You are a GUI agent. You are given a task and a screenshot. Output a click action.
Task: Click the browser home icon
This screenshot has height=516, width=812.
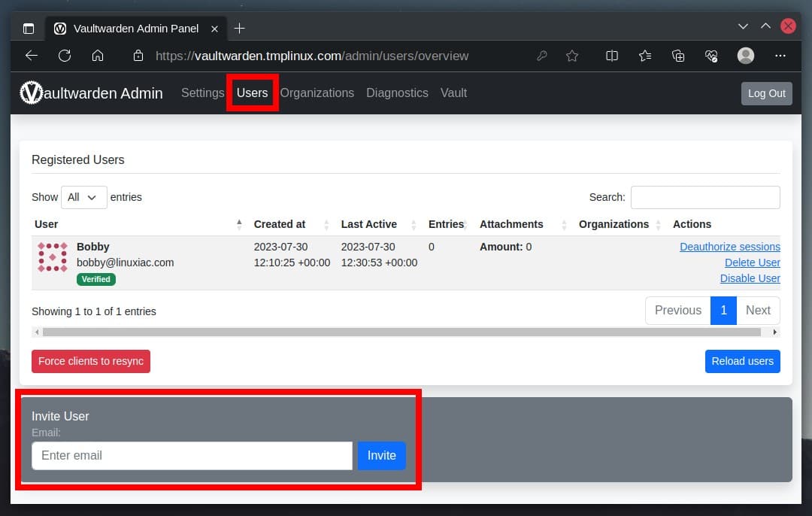[x=98, y=56]
